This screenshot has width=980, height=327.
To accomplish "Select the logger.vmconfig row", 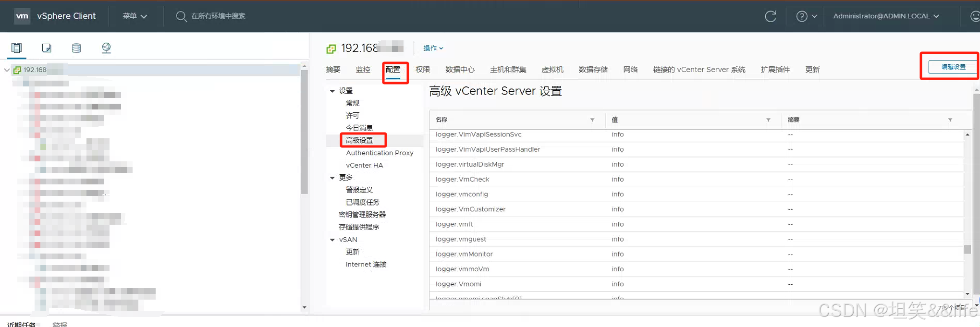I will [696, 194].
